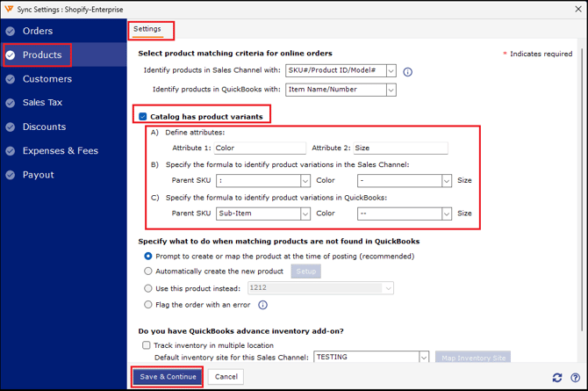Image resolution: width=588 pixels, height=391 pixels.
Task: Click Save & Continue button
Action: pyautogui.click(x=167, y=377)
